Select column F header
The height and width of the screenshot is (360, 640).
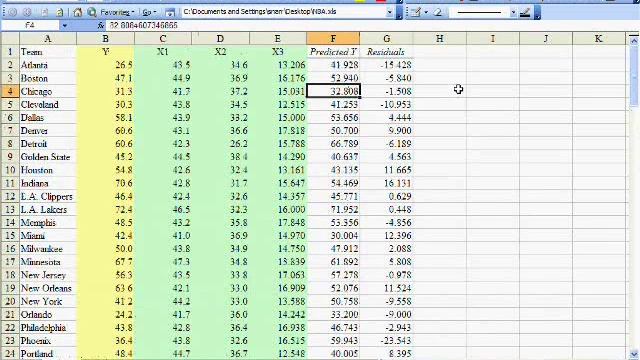click(333, 39)
